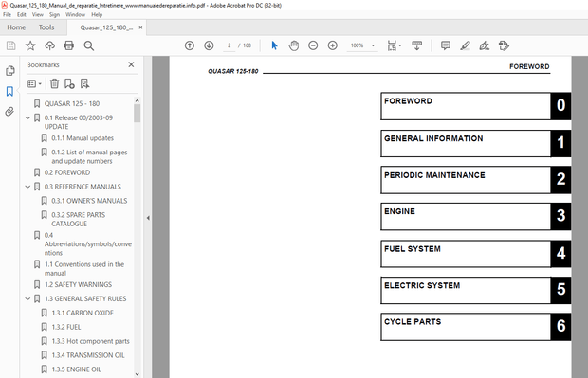Open bookmark 0.2 FOREWORD
Viewport: 588px width, 378px height.
click(67, 172)
